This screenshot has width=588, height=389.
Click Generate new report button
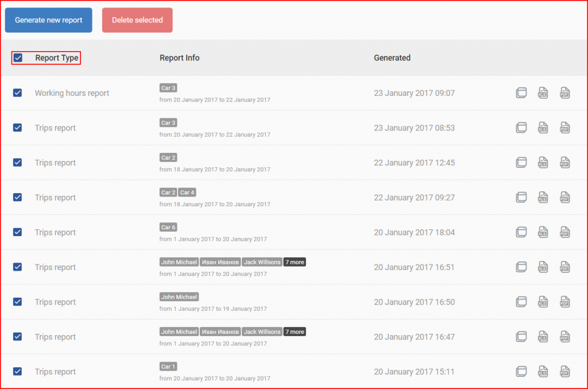pyautogui.click(x=48, y=20)
